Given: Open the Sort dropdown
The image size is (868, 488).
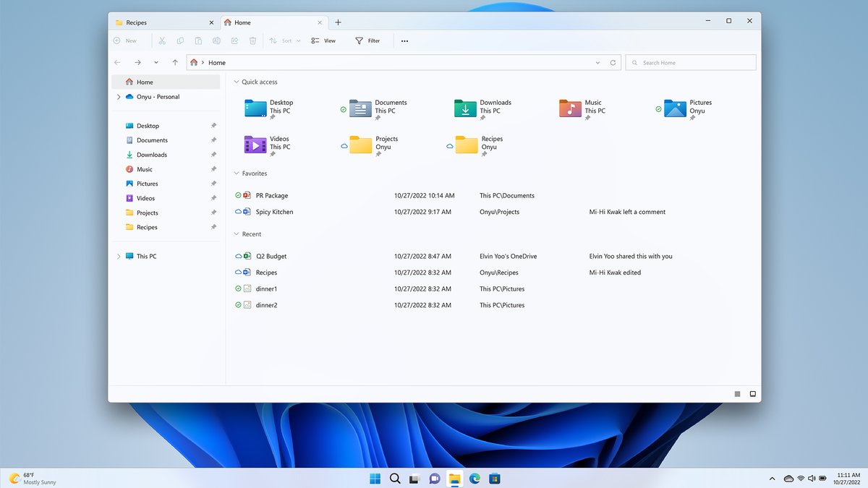Looking at the screenshot, I should (284, 41).
